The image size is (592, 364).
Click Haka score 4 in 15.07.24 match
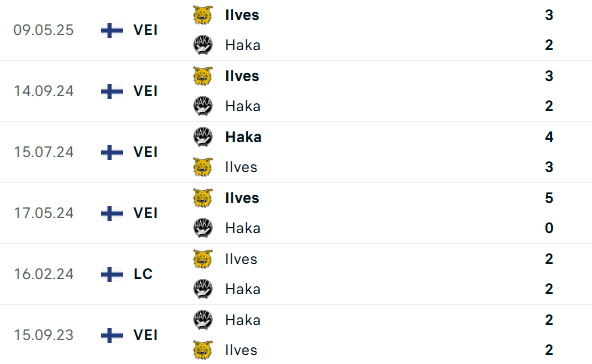click(x=549, y=137)
